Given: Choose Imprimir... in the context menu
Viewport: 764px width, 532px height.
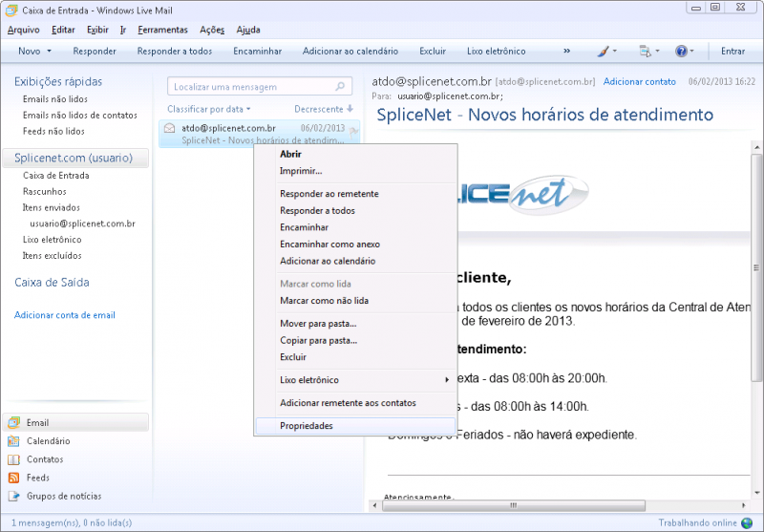Looking at the screenshot, I should tap(354, 171).
